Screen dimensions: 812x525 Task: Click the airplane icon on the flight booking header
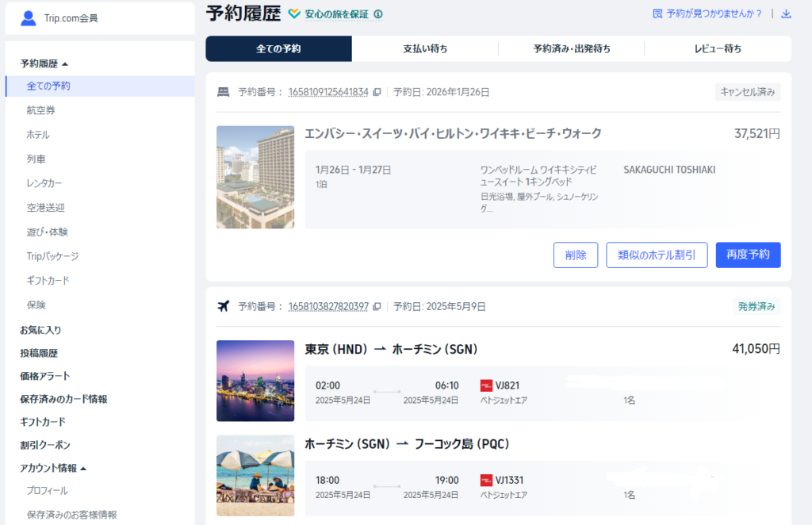tap(224, 304)
